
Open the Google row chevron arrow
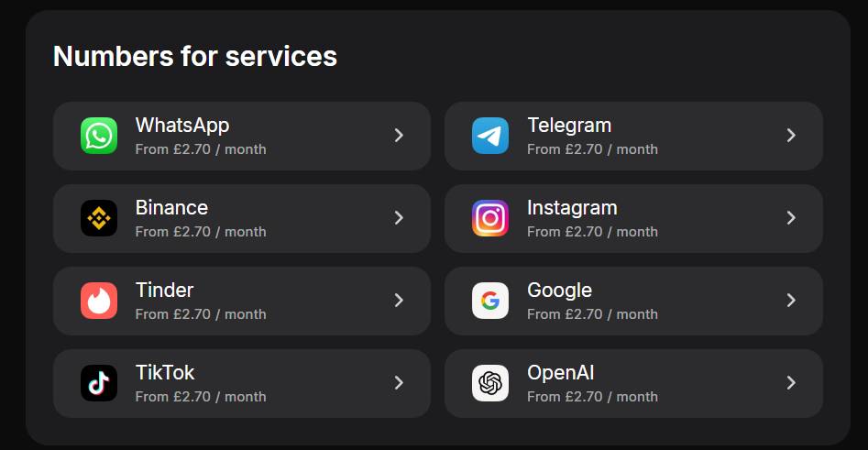click(791, 300)
